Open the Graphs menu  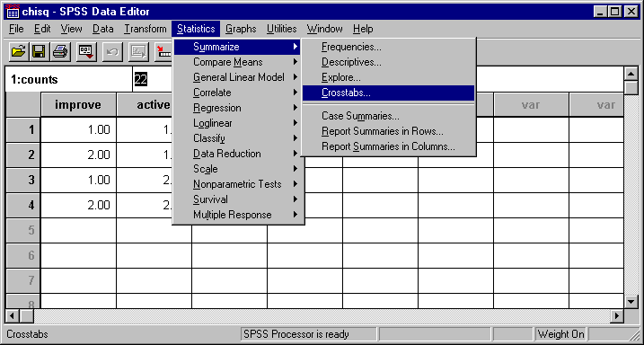[241, 29]
